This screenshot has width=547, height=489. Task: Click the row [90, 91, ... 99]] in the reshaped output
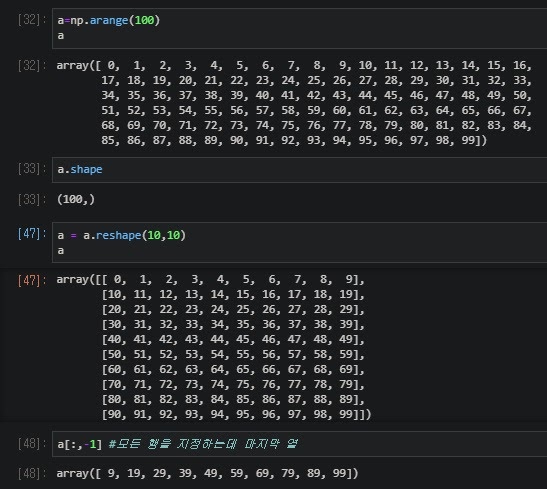pyautogui.click(x=237, y=414)
